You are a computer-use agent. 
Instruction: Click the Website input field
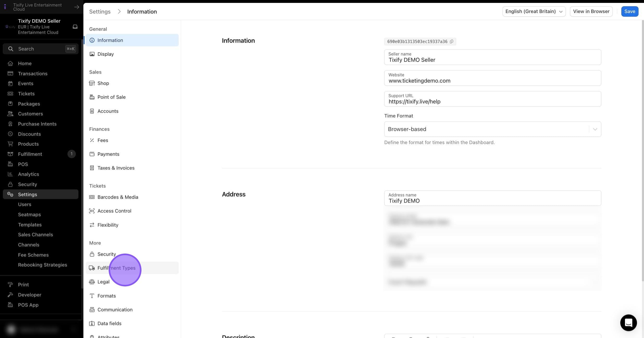coord(492,78)
